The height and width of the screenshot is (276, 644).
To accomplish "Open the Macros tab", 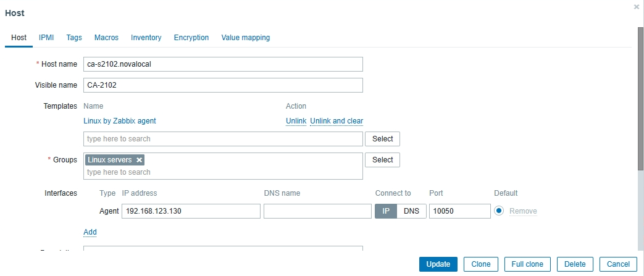I will pos(106,38).
